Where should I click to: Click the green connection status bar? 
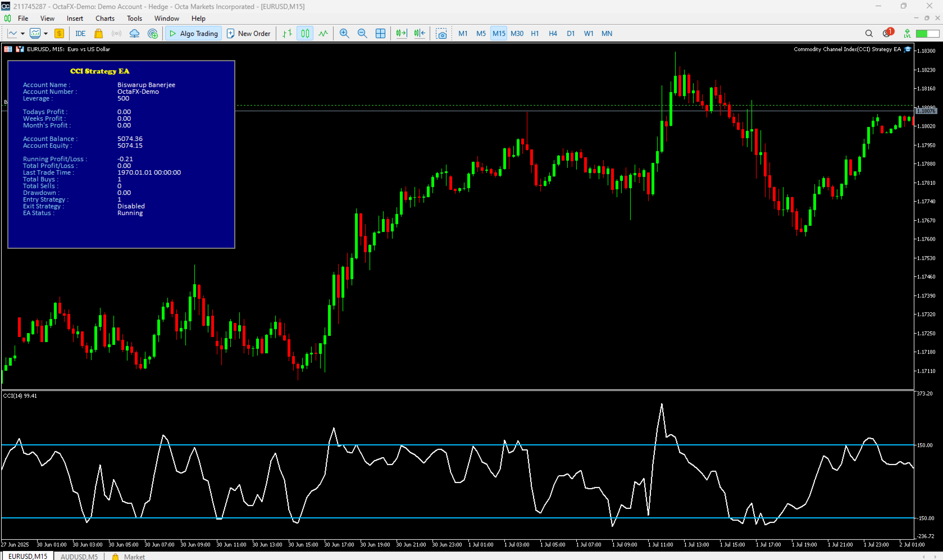[927, 33]
